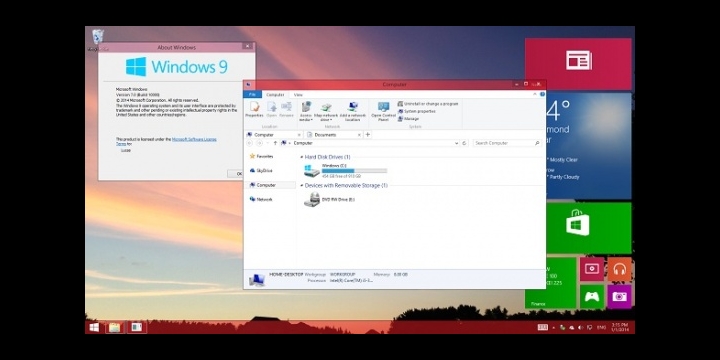Select Network in the navigation pane
Image resolution: width=720 pixels, height=360 pixels.
pos(261,199)
